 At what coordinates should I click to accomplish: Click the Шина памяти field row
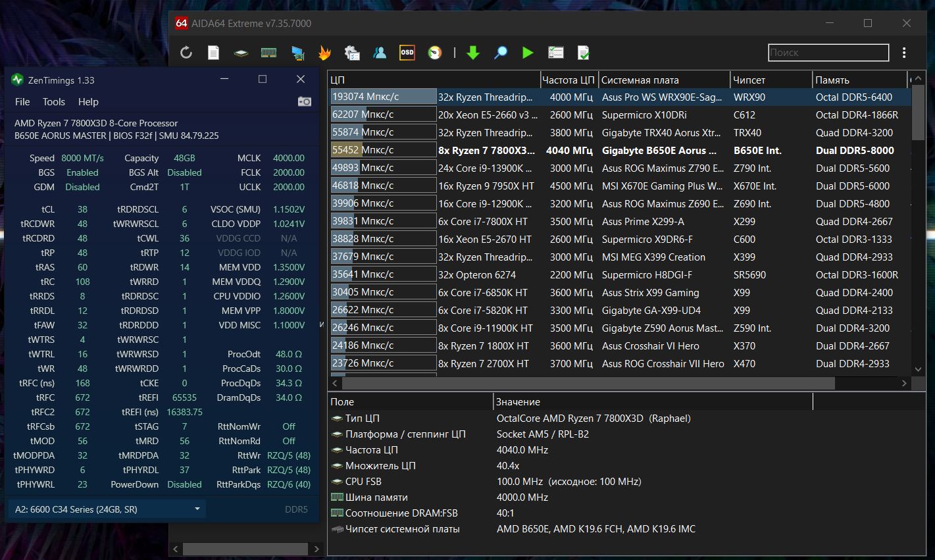coord(626,497)
